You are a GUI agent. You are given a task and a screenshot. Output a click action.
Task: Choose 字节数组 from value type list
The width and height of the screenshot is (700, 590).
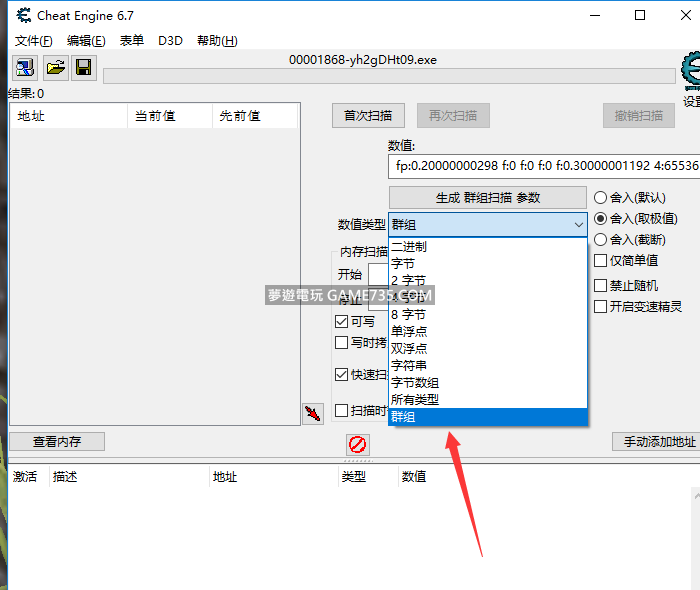point(488,382)
